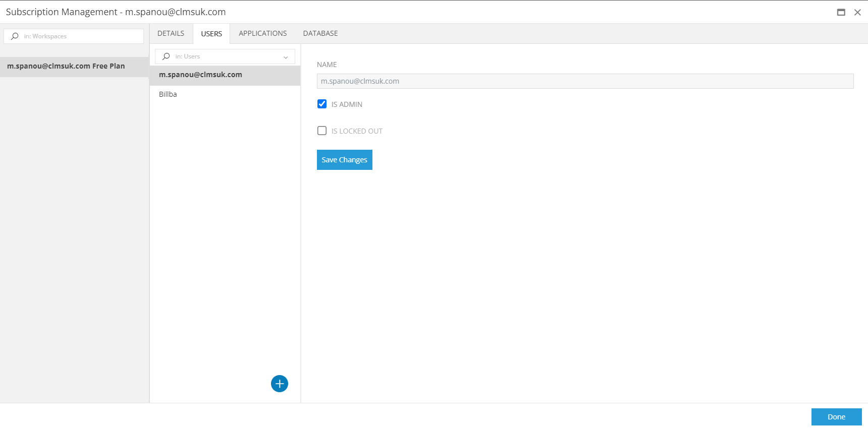The image size is (868, 430).
Task: Focus the Users search field
Action: [x=225, y=56]
